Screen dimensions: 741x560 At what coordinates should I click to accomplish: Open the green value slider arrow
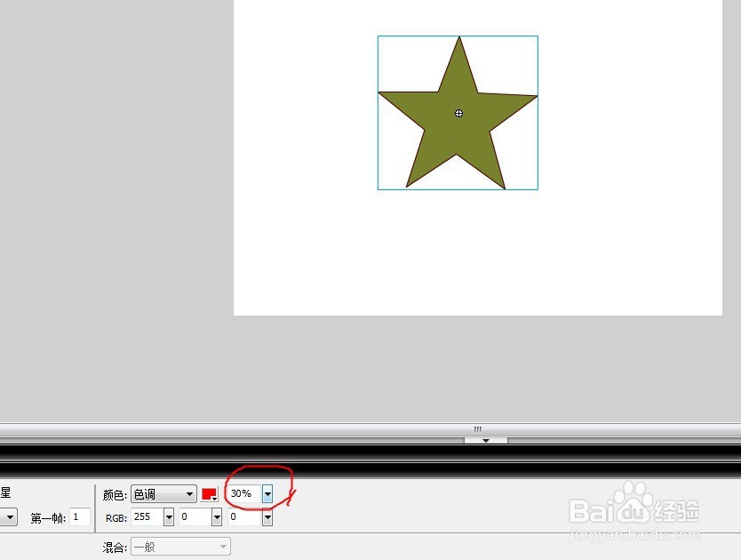[217, 517]
